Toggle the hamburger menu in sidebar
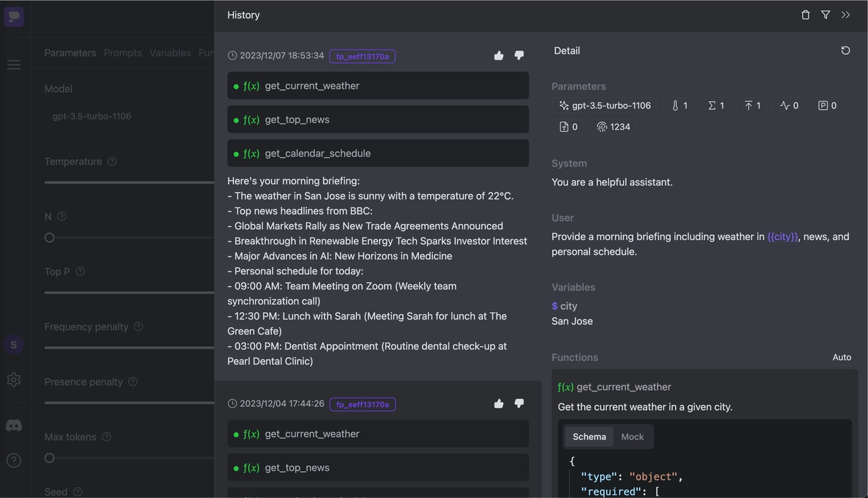Viewport: 868px width, 498px height. (14, 65)
